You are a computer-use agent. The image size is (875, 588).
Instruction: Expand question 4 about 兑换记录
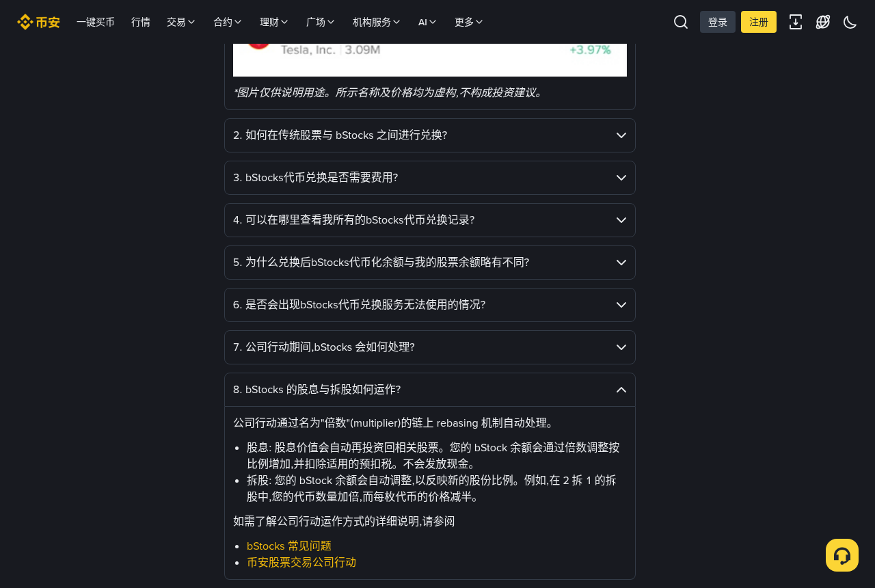[430, 220]
